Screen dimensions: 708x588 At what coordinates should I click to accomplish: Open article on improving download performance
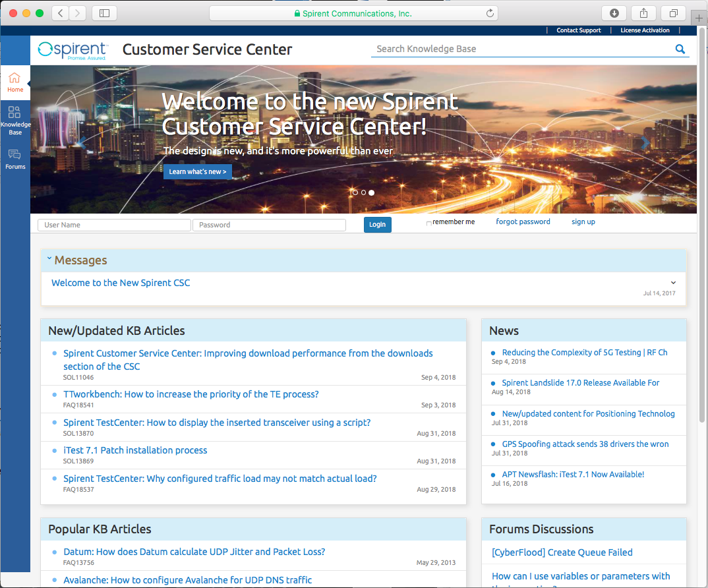pyautogui.click(x=248, y=359)
